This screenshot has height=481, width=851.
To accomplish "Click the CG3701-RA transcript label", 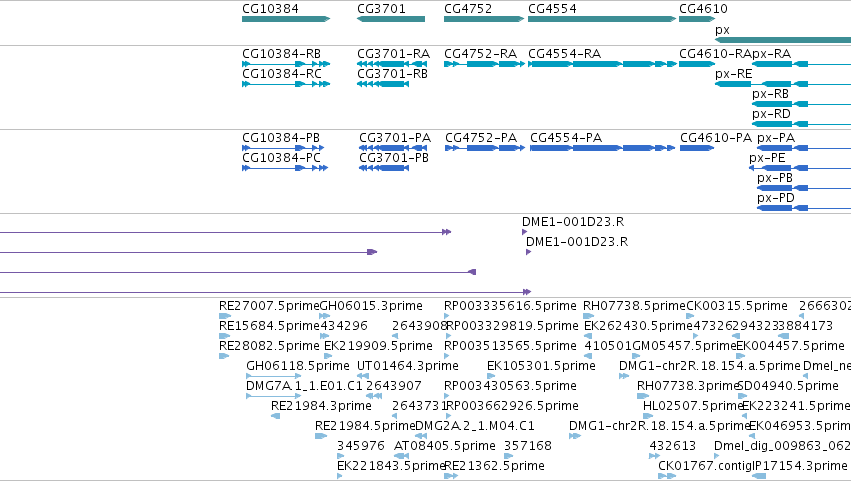I will pos(393,54).
